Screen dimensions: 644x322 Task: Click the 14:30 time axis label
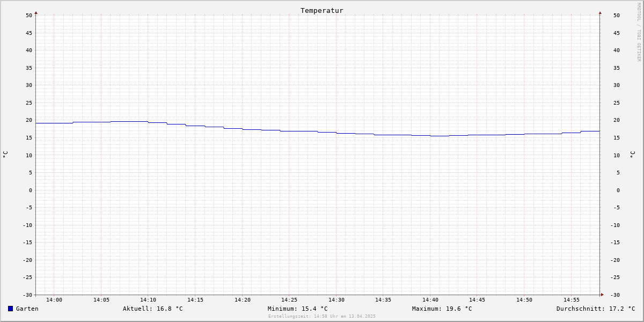pos(336,300)
